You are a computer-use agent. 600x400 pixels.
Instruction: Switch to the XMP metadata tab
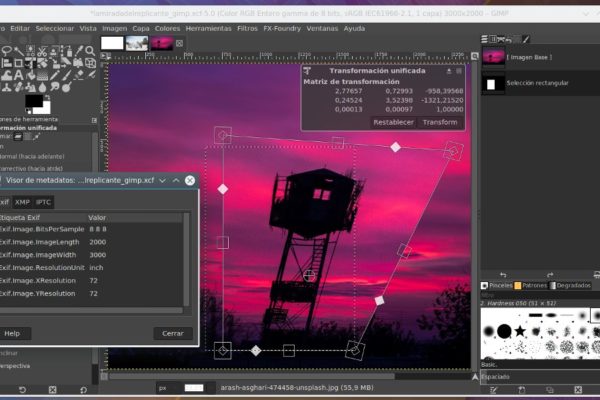(22, 202)
